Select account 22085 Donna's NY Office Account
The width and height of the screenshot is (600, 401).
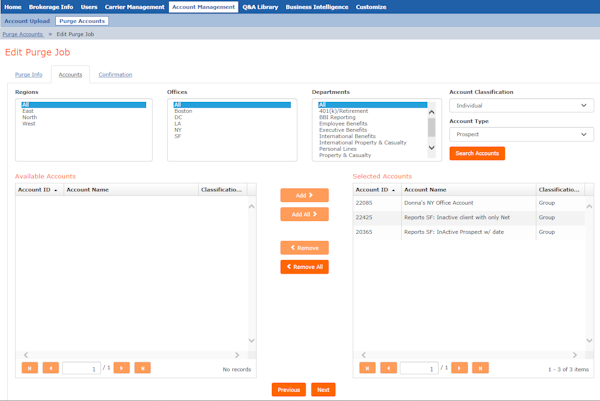click(440, 203)
